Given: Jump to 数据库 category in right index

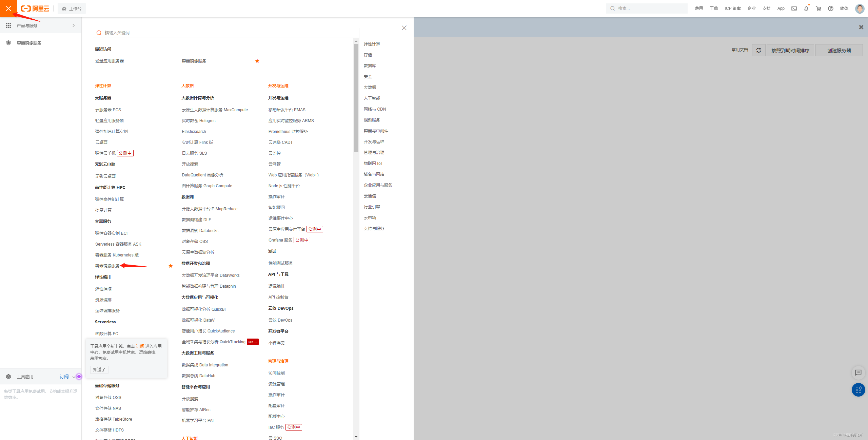Looking at the screenshot, I should pos(370,66).
